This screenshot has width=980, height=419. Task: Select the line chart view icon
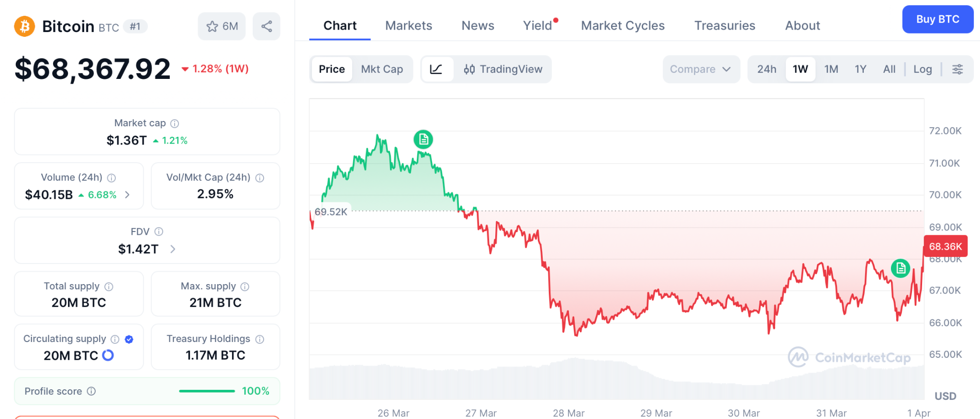pyautogui.click(x=436, y=69)
